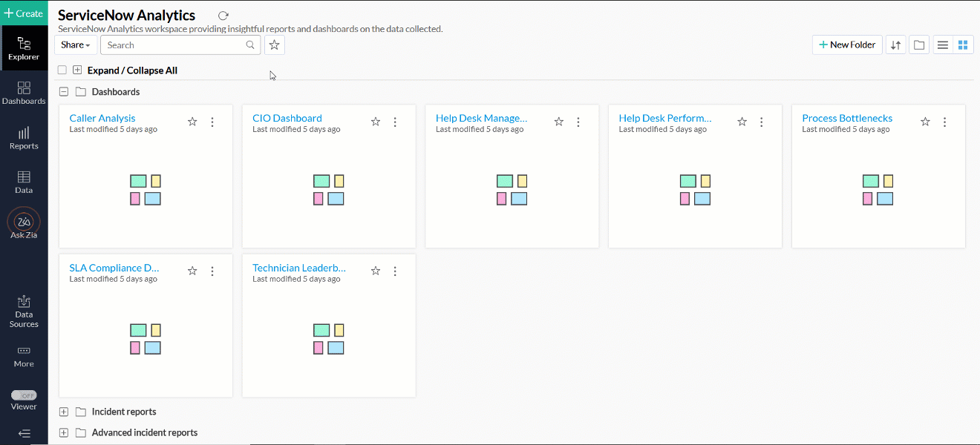The height and width of the screenshot is (445, 980).
Task: Click the sort order icon near New Folder
Action: [x=895, y=44]
